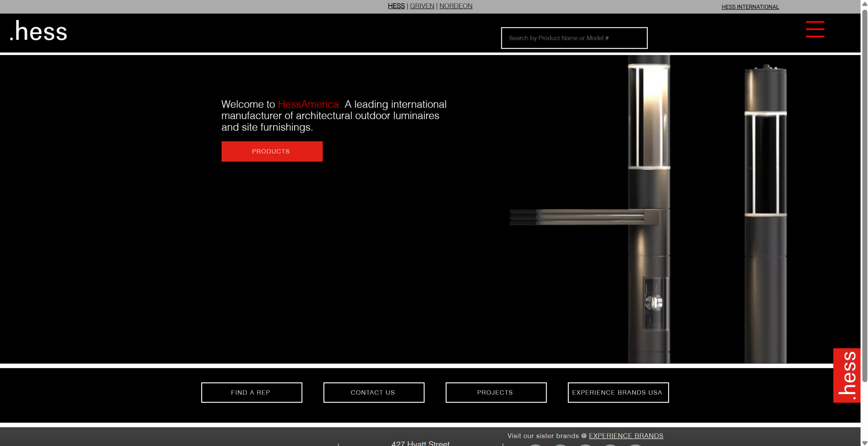This screenshot has height=446, width=868.
Task: Go to the PROJECTS page
Action: [496, 392]
